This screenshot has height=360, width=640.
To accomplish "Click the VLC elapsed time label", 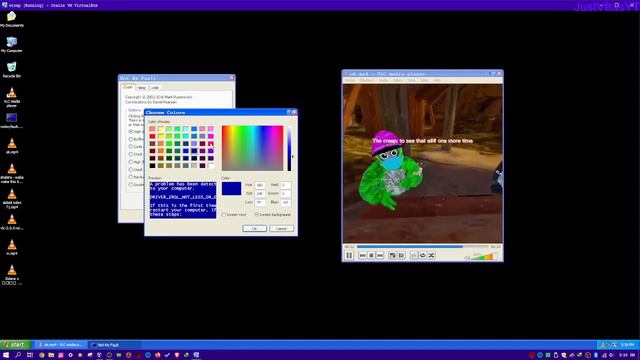I will click(349, 247).
